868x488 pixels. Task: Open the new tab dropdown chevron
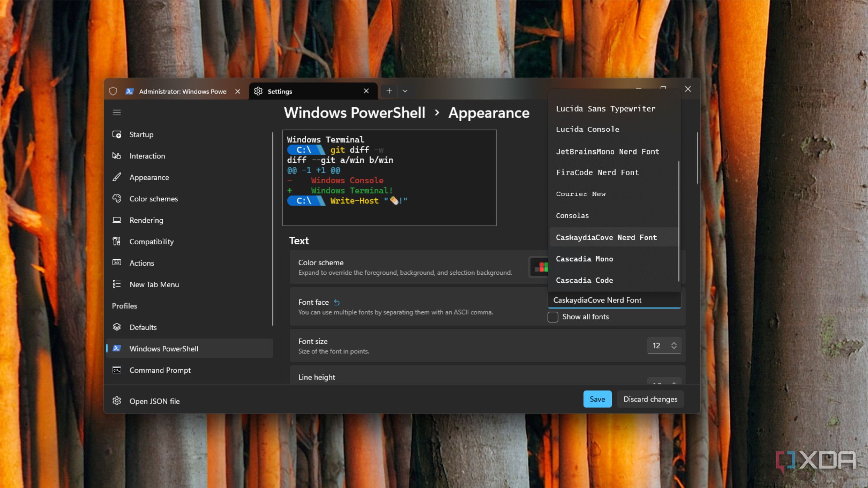pyautogui.click(x=405, y=91)
